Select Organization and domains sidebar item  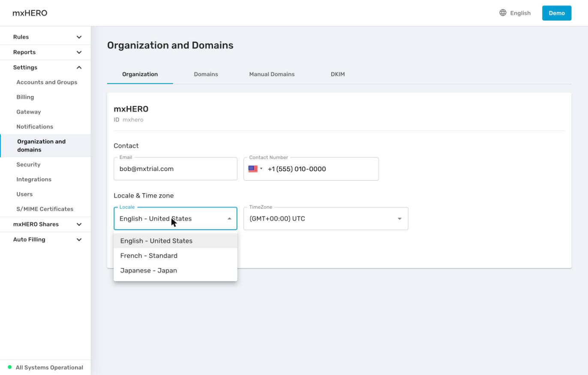(x=45, y=146)
